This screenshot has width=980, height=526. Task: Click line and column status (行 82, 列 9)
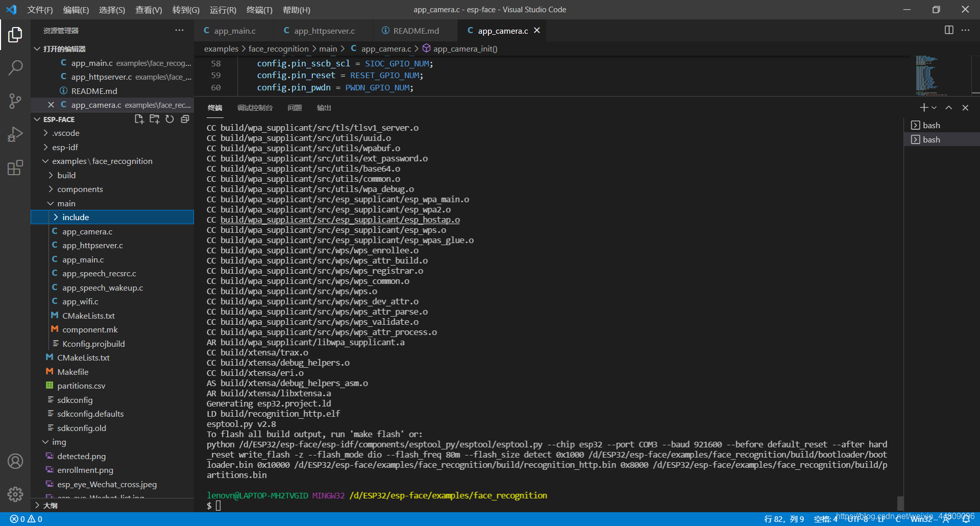point(784,519)
